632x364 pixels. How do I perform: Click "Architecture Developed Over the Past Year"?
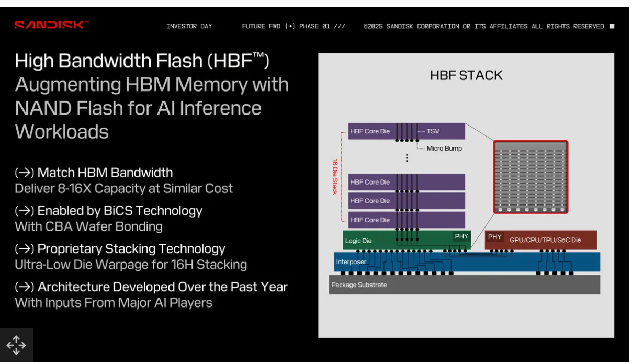point(151,287)
